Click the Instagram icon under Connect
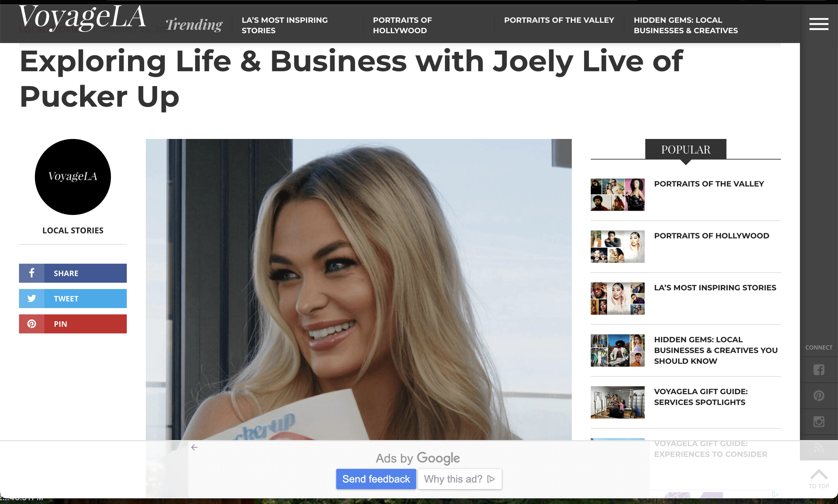Image resolution: width=838 pixels, height=504 pixels. tap(819, 422)
